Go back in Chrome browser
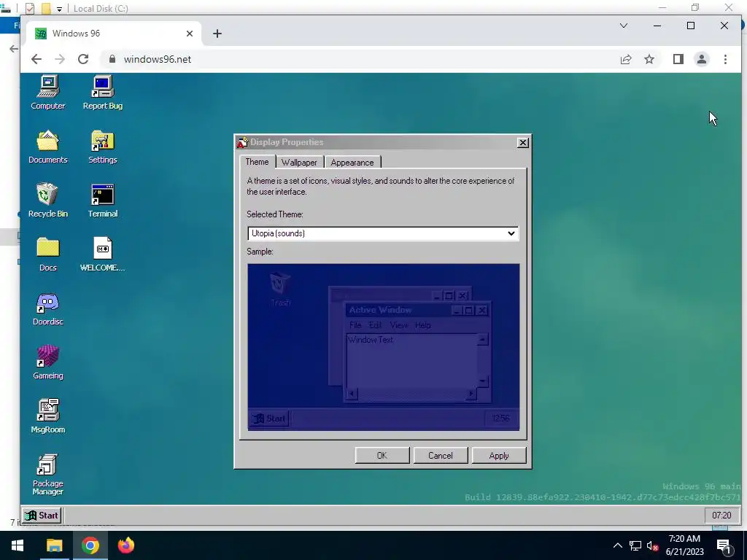The height and width of the screenshot is (560, 747). click(x=36, y=59)
